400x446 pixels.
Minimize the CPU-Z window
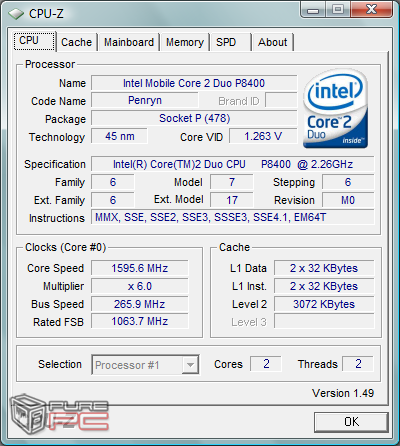pyautogui.click(x=313, y=10)
